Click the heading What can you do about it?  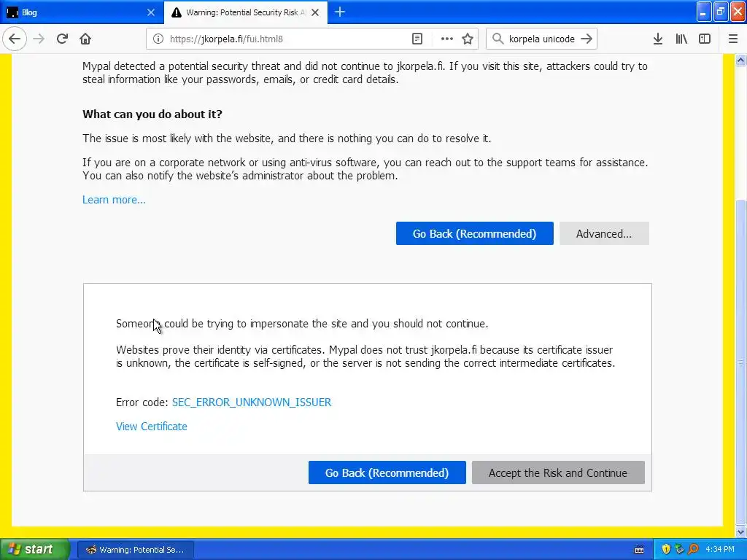(152, 114)
